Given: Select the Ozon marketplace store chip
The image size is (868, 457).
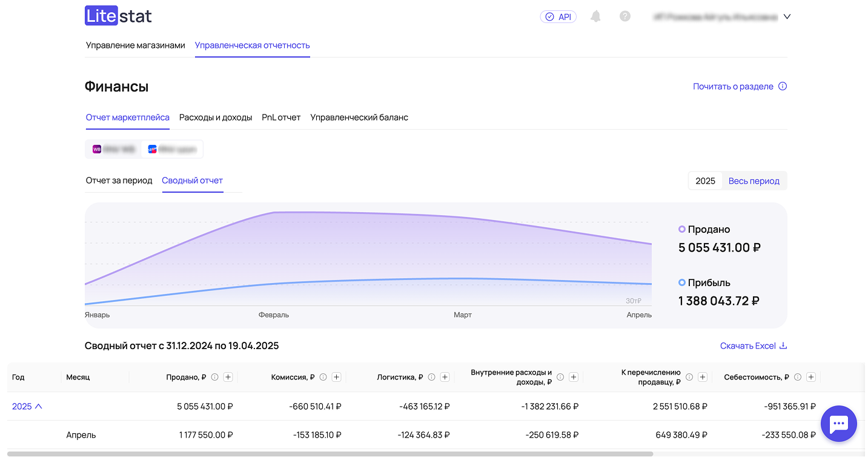Looking at the screenshot, I should tap(172, 149).
